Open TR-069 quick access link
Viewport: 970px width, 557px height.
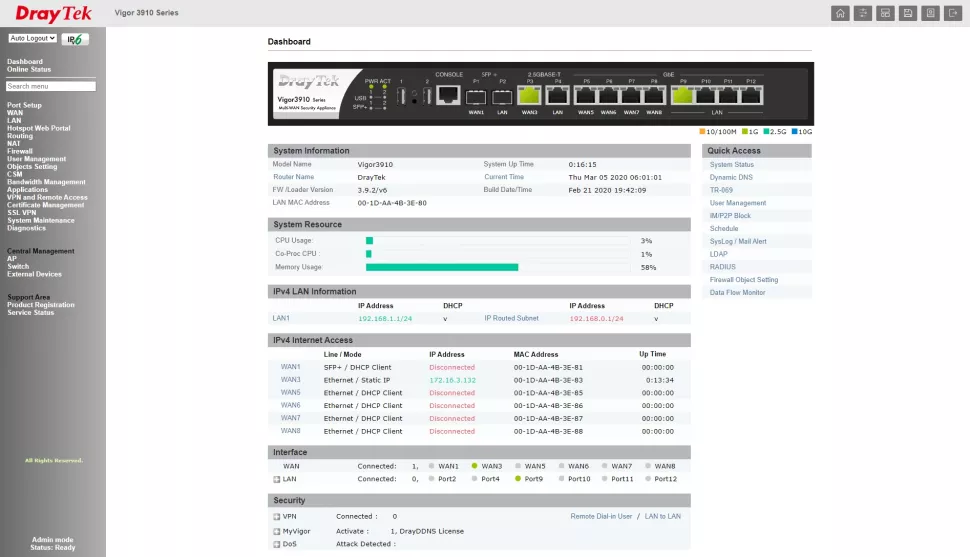tap(721, 190)
